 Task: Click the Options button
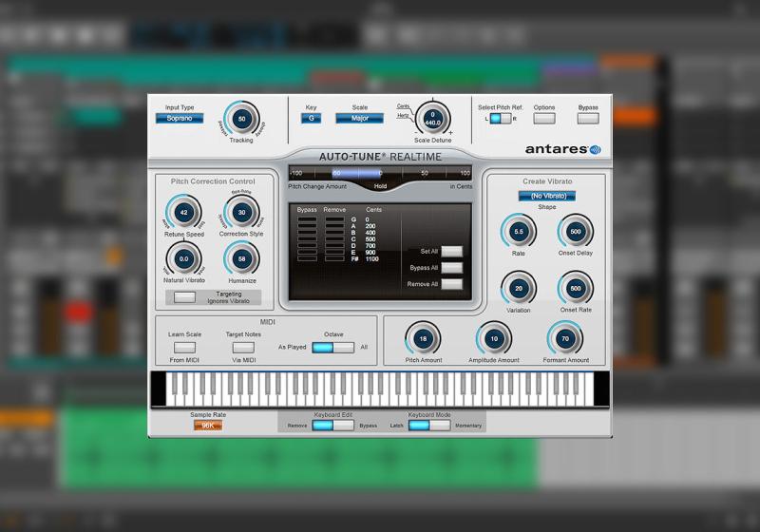point(544,119)
